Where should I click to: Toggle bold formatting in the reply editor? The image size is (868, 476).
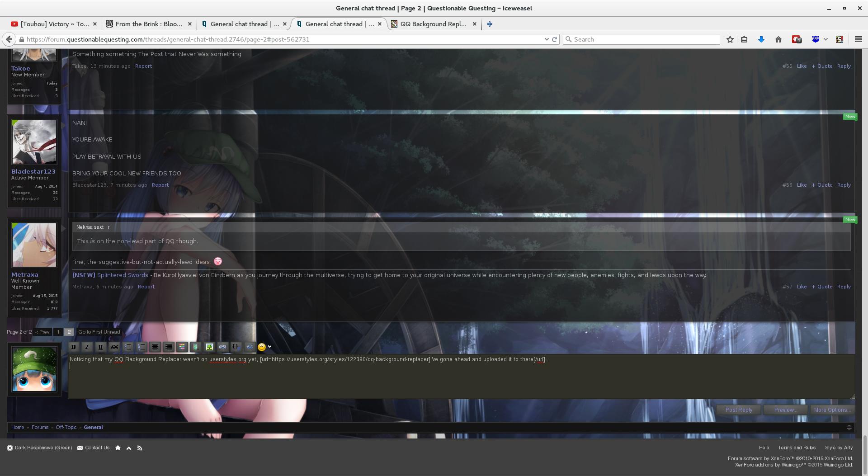pos(73,347)
